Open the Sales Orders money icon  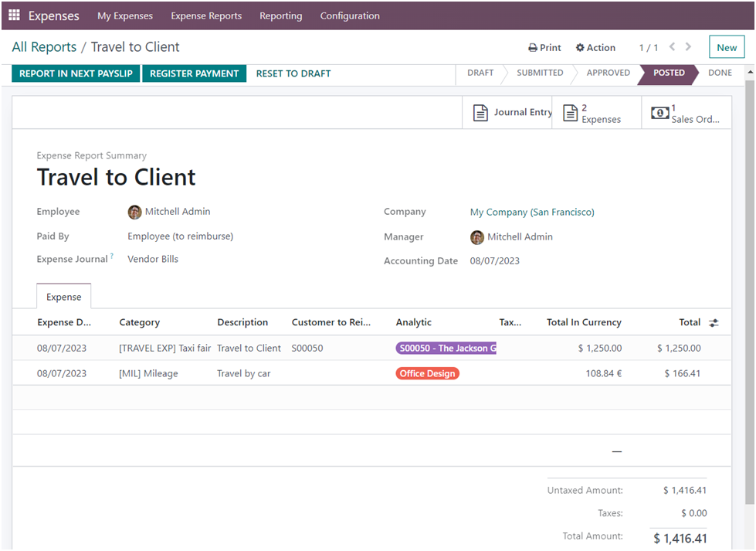[659, 113]
